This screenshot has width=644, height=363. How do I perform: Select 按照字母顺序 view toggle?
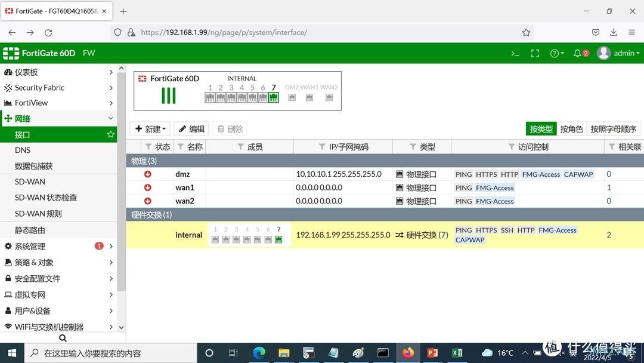613,129
